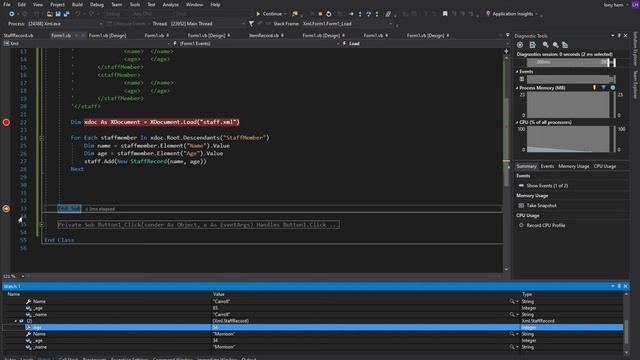The image size is (640, 360).
Task: Switch to CPU Usage tab in Diagnostic Tools
Action: pos(605,167)
